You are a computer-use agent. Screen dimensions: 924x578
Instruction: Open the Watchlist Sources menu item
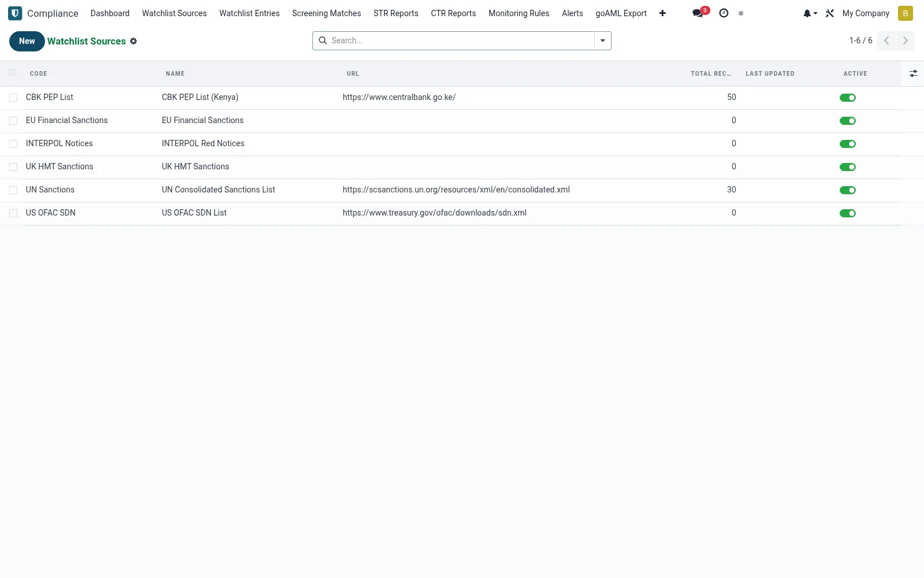tap(174, 13)
